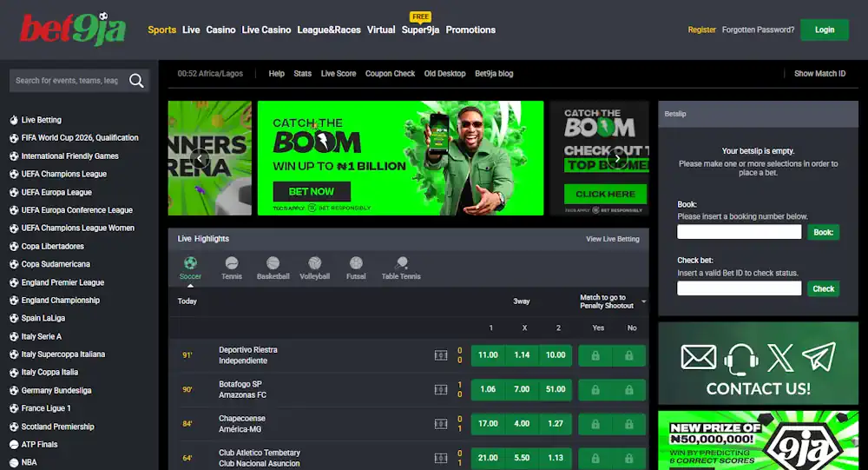Click the Bet ID input field
Image resolution: width=868 pixels, height=470 pixels.
point(739,288)
